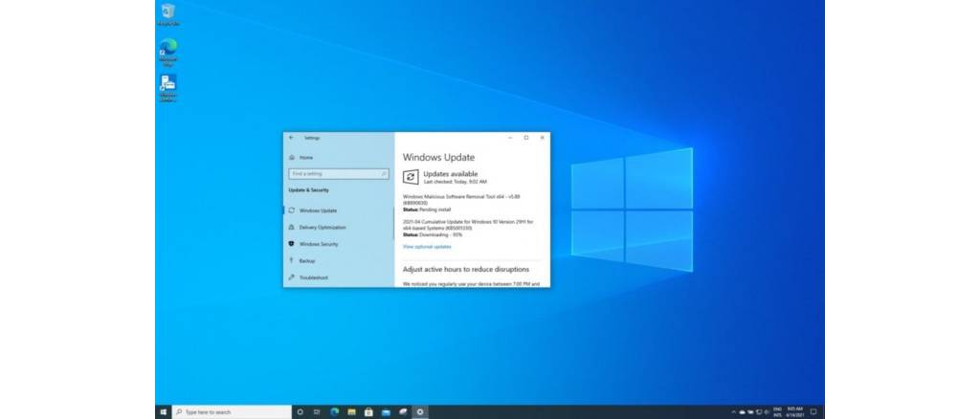Viewport: 980px width, 419px height.
Task: Click the 2021-04 Cumulative Update entry
Action: 467,225
